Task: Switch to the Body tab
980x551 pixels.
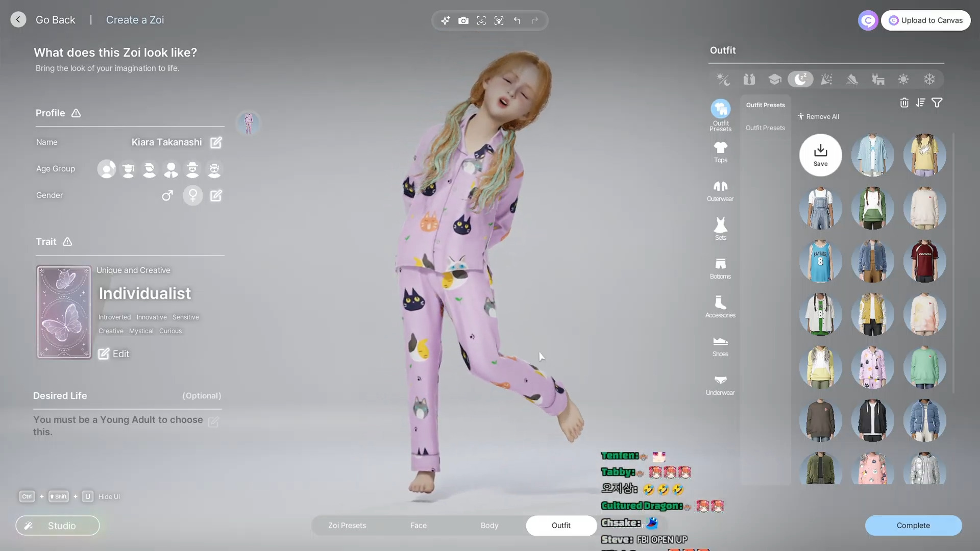Action: click(x=489, y=525)
